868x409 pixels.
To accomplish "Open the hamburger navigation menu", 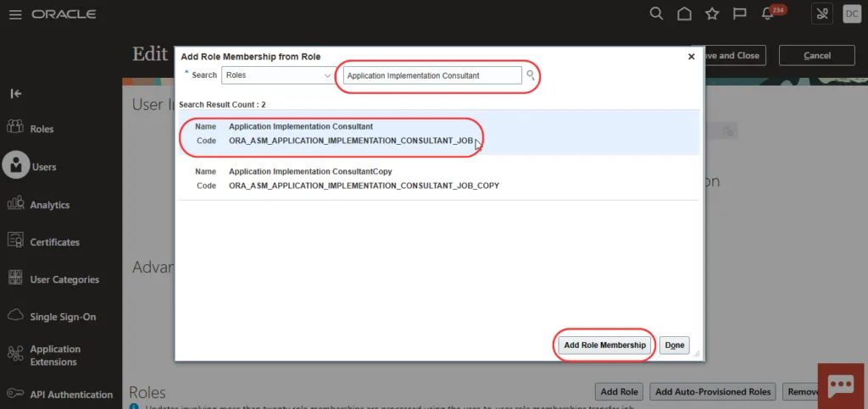I will pyautogui.click(x=15, y=14).
